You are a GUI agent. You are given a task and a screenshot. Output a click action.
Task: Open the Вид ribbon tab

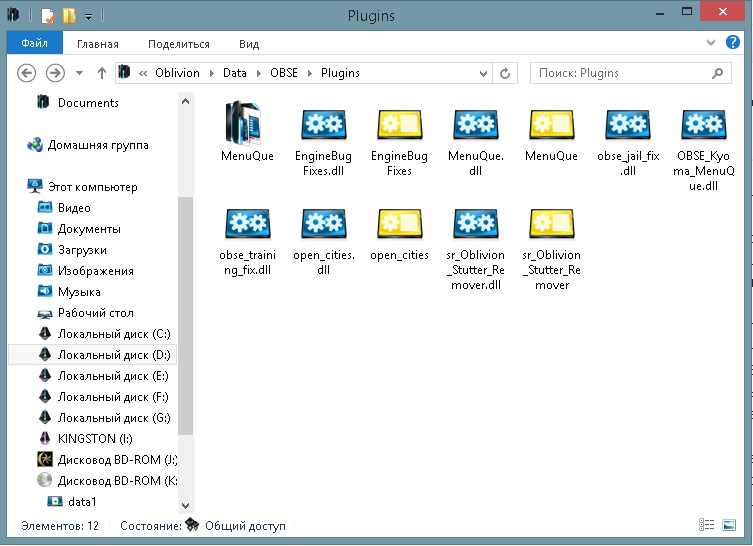249,44
